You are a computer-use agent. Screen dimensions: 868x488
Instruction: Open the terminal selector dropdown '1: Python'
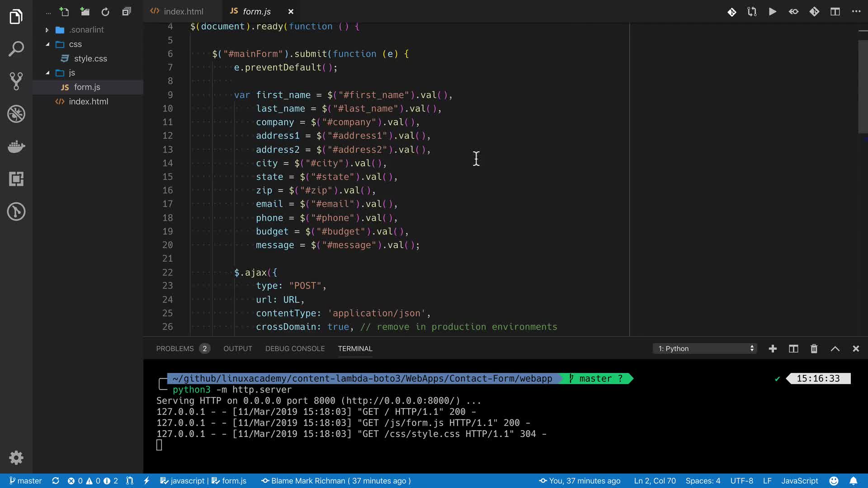point(704,349)
